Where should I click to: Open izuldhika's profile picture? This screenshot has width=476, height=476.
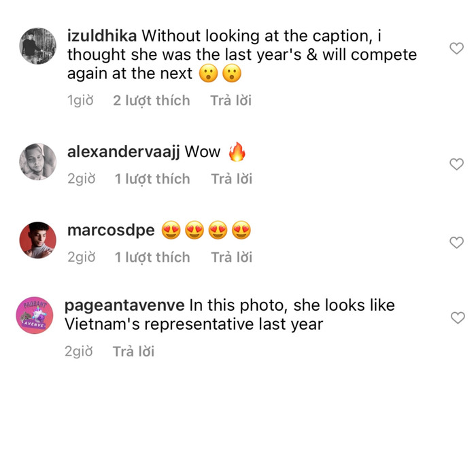click(x=37, y=47)
